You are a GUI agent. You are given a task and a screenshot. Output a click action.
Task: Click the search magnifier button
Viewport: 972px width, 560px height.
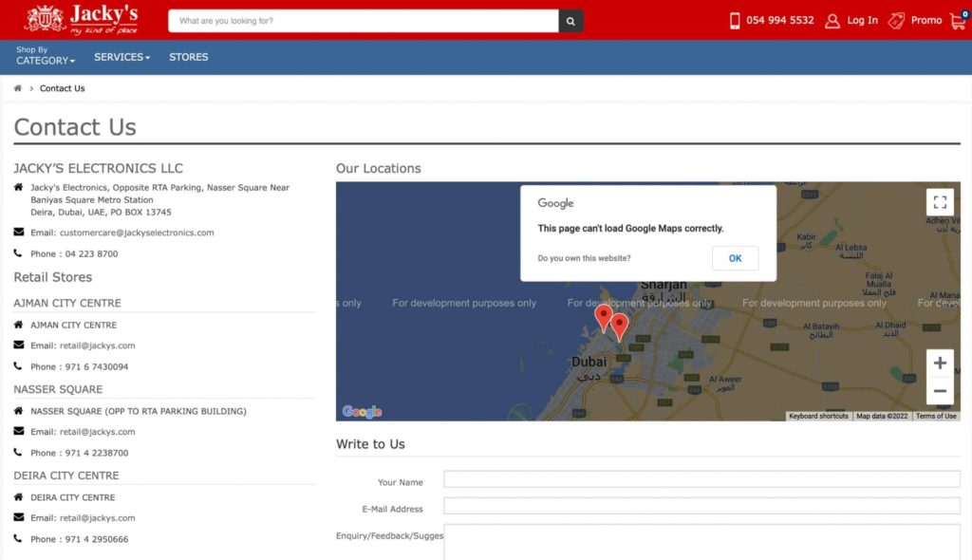point(570,21)
